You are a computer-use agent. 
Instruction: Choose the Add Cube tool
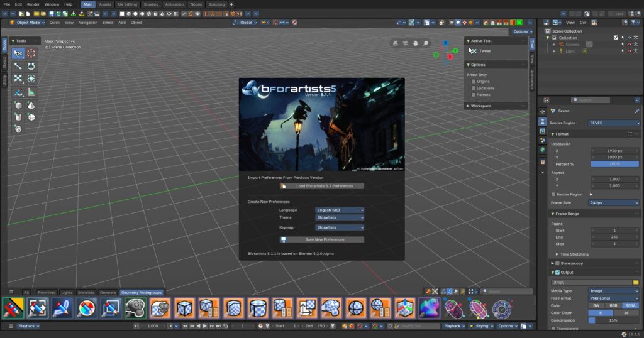pos(18,106)
